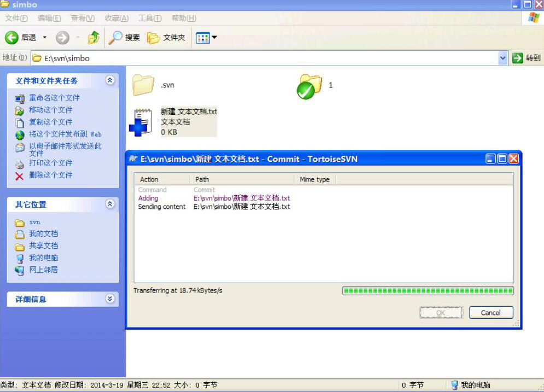This screenshot has height=392, width=544.
Task: Open the Back history dropdown arrow
Action: click(x=45, y=38)
